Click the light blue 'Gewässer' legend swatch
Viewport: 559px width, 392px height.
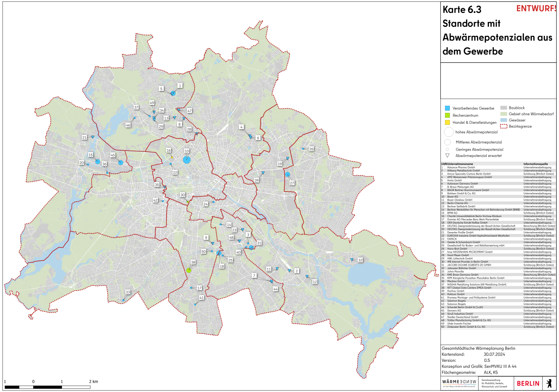(x=503, y=120)
